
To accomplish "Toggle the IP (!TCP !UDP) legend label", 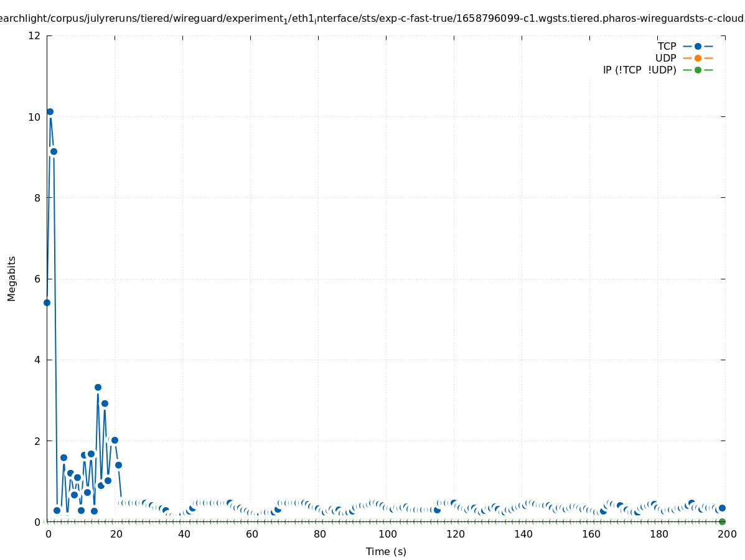I will pyautogui.click(x=639, y=70).
